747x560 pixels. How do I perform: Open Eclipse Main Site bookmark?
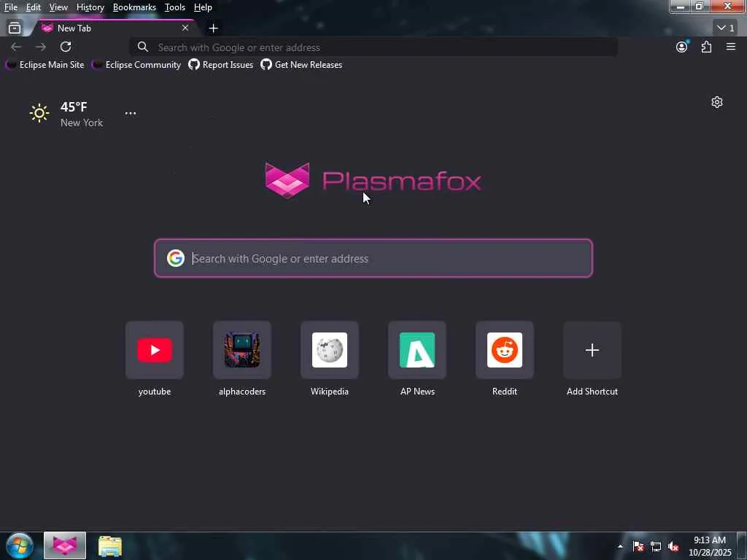[44, 65]
